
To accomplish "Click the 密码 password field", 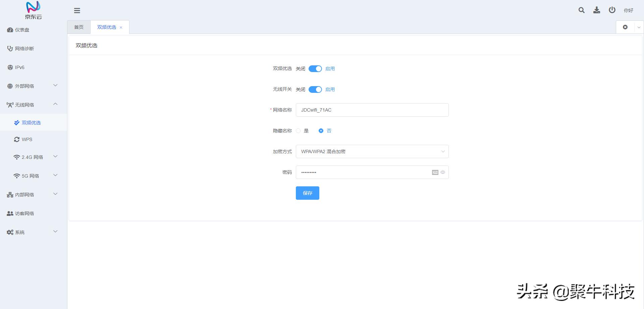I will tap(372, 172).
